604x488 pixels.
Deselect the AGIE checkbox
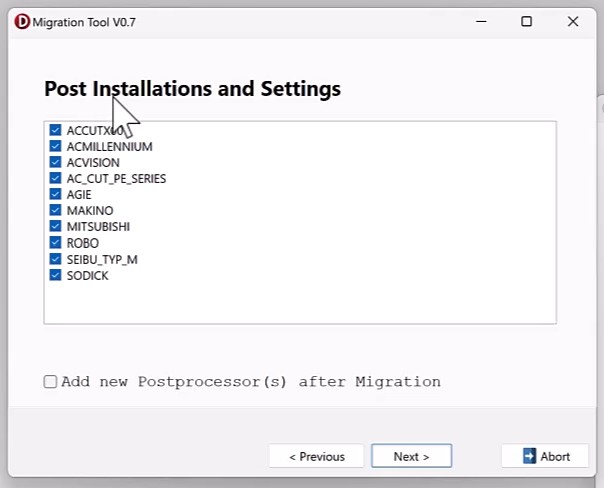point(55,194)
